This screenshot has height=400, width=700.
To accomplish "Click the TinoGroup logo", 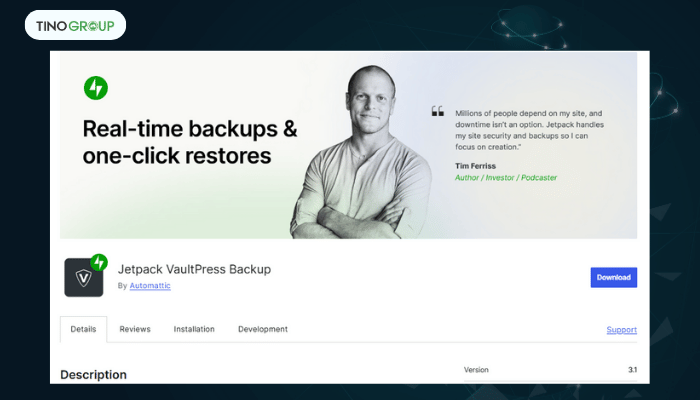I will pyautogui.click(x=75, y=25).
